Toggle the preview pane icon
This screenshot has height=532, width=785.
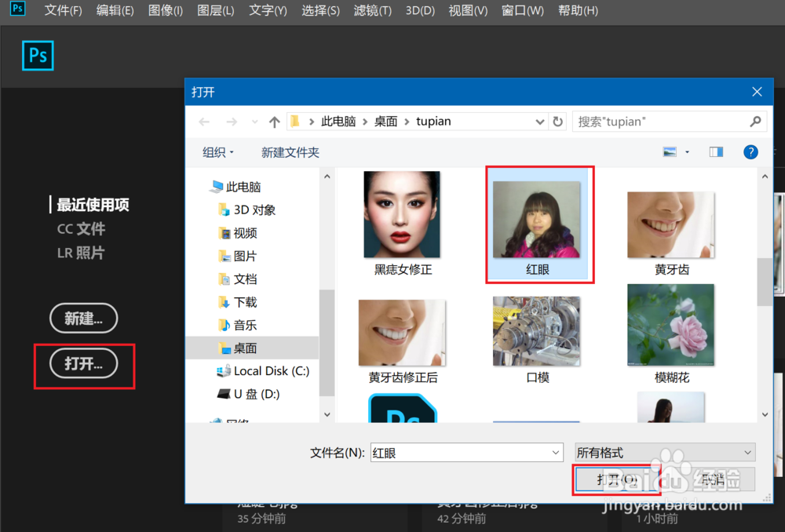pos(716,151)
